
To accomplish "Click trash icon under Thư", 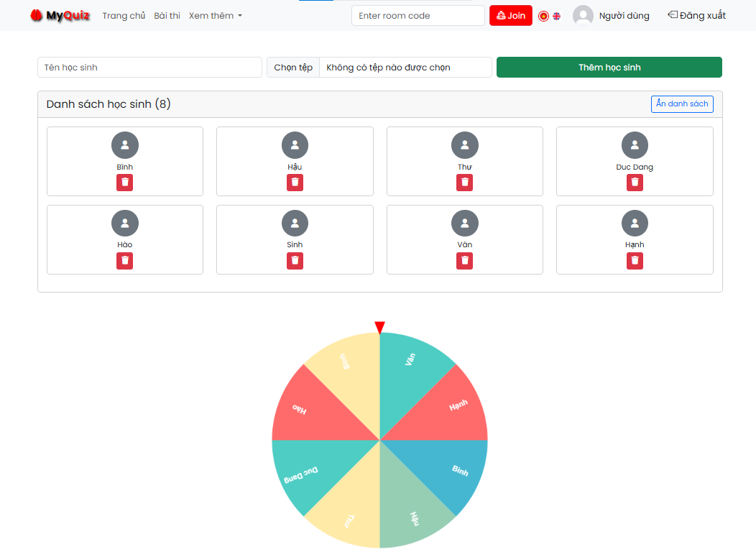I will click(464, 183).
